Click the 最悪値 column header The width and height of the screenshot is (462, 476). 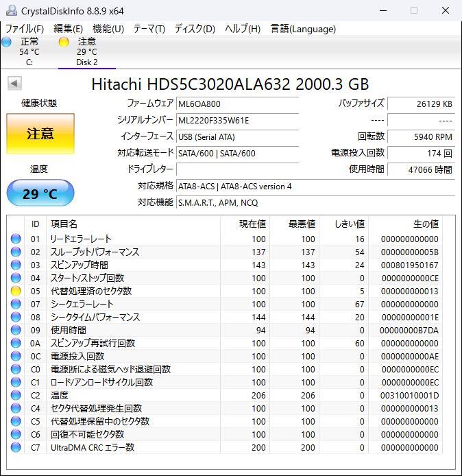tap(294, 224)
